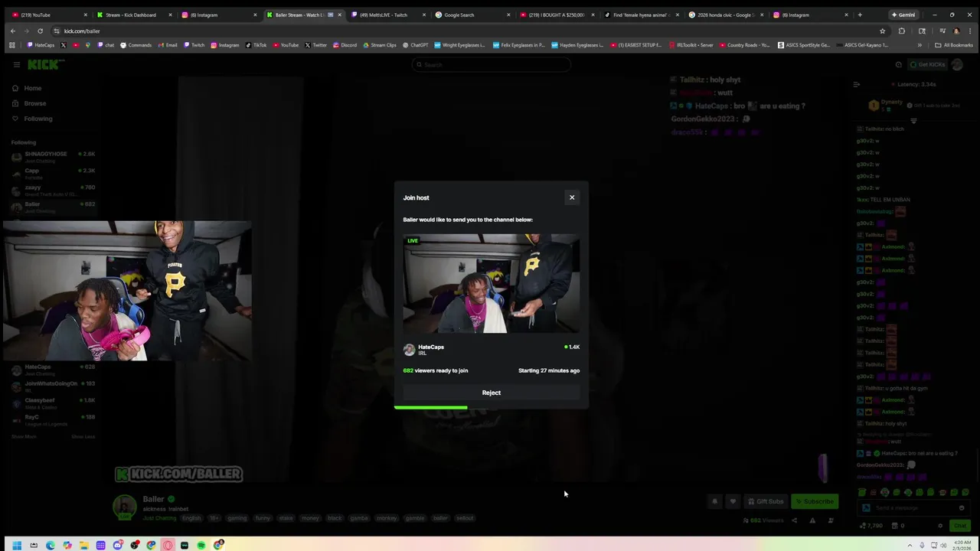The width and height of the screenshot is (980, 551).
Task: Open HateCaps channel name in dialog
Action: pos(431,347)
